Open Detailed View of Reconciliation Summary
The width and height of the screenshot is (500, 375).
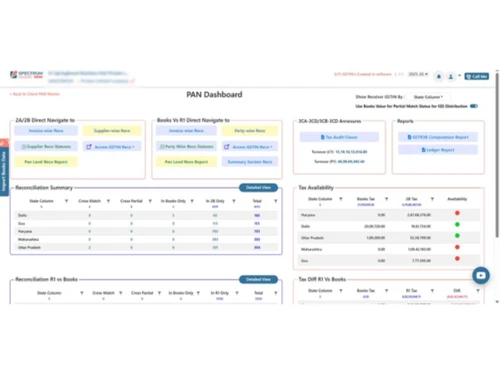coord(258,188)
